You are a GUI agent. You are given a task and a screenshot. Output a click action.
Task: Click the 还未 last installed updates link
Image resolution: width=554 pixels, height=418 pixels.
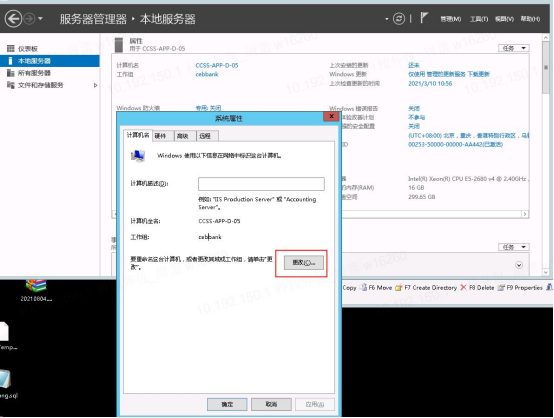point(414,65)
